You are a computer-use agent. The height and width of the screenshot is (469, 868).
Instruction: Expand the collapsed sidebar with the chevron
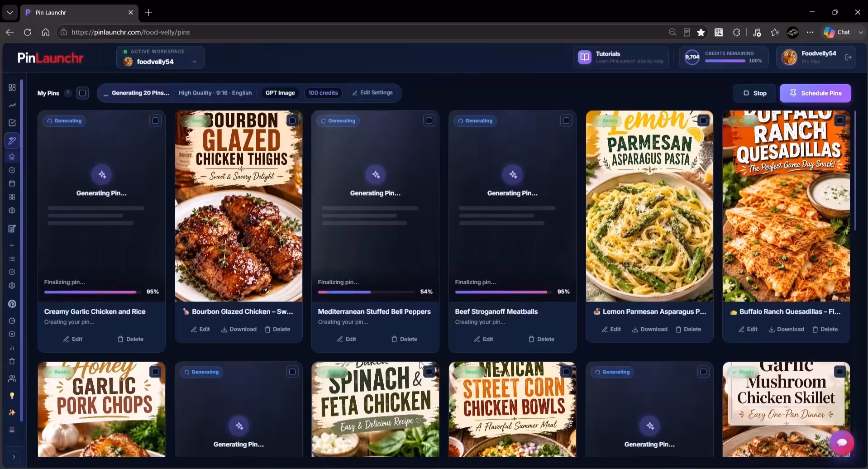[x=14, y=457]
